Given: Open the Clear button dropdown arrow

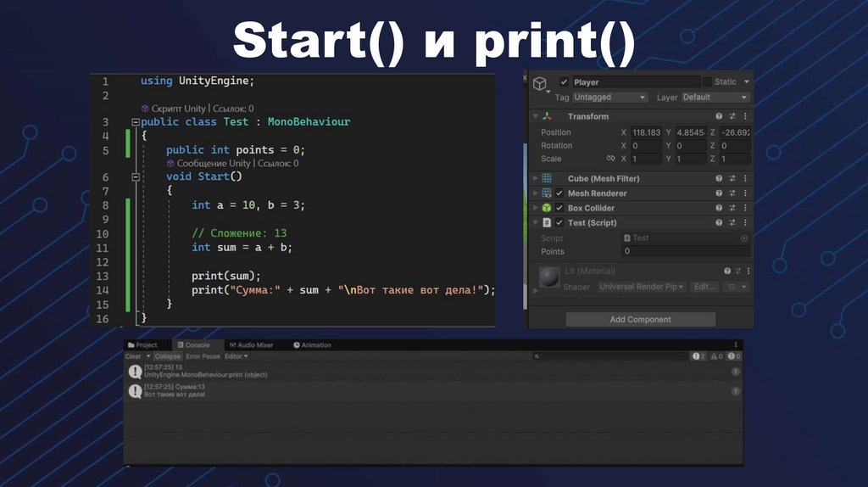Looking at the screenshot, I should pos(147,356).
